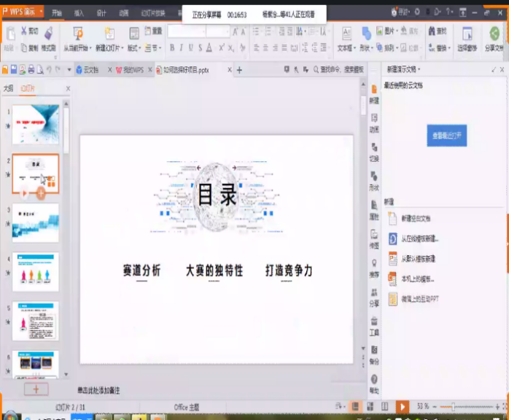Viewport: 509px width, 420px height.
Task: Select the Format Painter brush
Action: pyautogui.click(x=49, y=33)
